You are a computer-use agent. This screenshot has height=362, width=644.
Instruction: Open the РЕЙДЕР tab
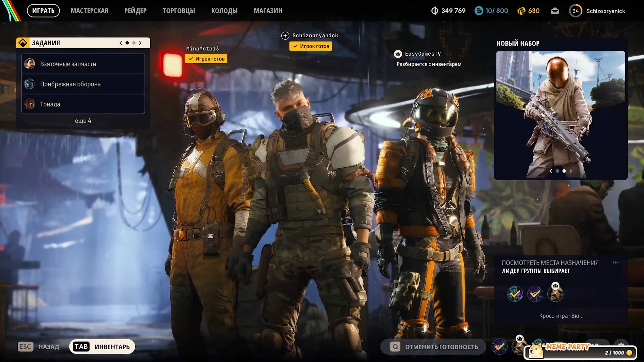click(x=136, y=11)
